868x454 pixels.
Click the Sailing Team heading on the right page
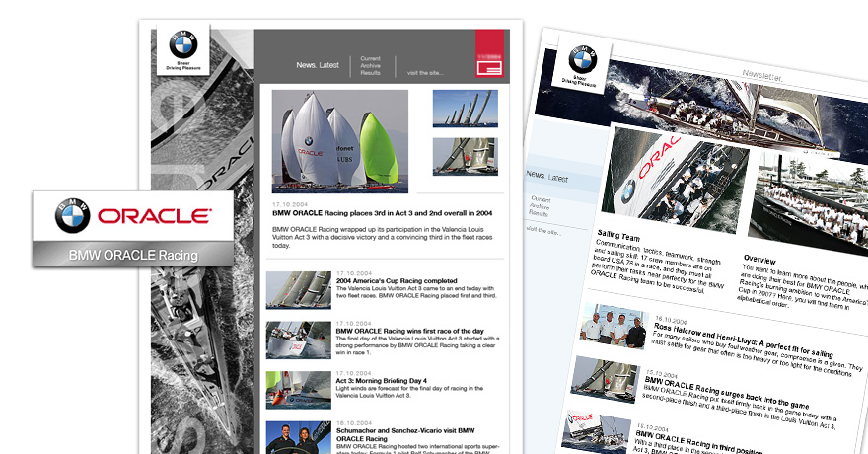tap(618, 235)
